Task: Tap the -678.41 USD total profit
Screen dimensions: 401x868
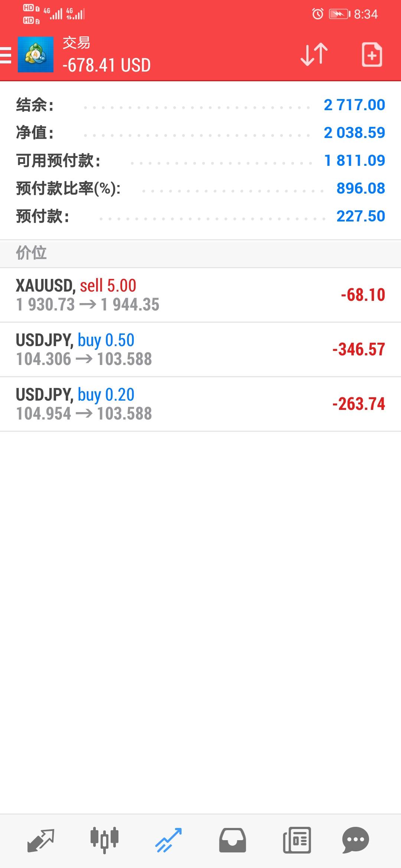Action: click(107, 65)
